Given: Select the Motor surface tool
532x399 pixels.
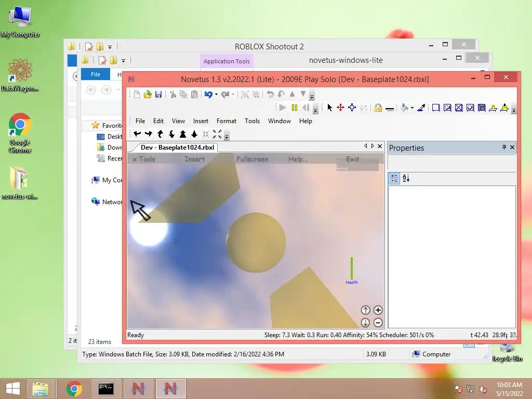Looking at the screenshot, I should coord(504,108).
